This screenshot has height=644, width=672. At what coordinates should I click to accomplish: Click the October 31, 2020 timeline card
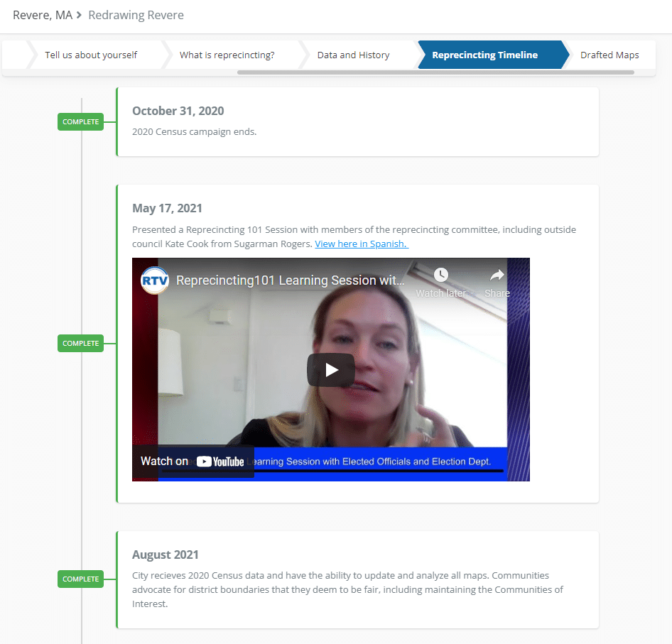[x=357, y=121]
